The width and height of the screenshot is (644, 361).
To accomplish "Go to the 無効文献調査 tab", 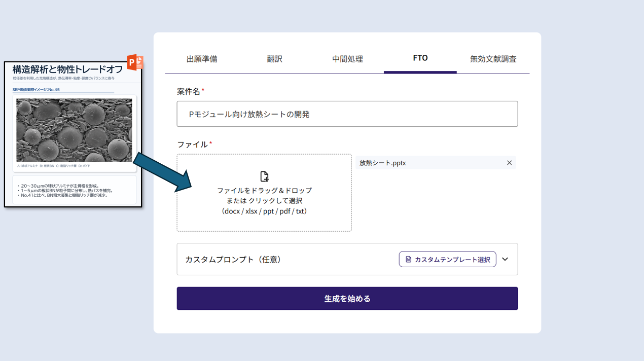I will [493, 59].
